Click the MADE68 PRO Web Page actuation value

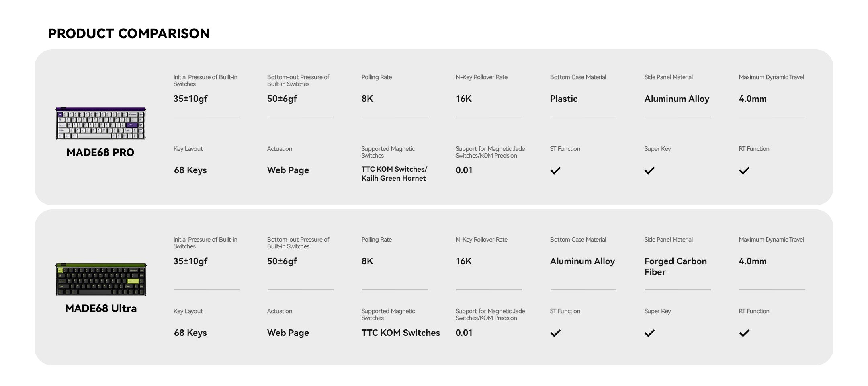pos(288,170)
